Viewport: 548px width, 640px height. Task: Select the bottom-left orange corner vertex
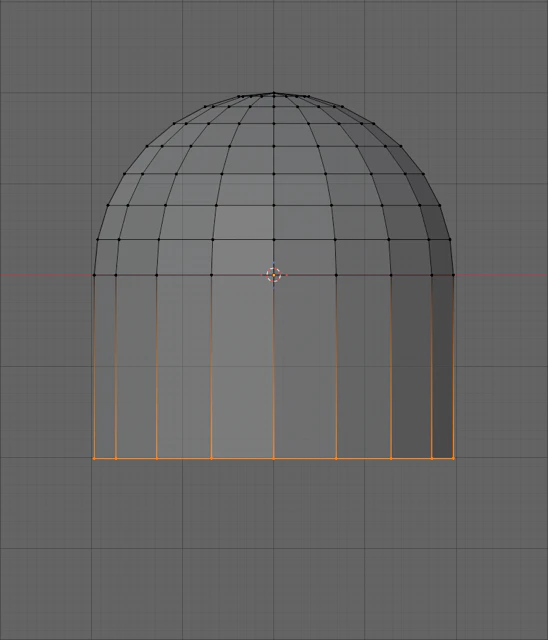coord(94,458)
